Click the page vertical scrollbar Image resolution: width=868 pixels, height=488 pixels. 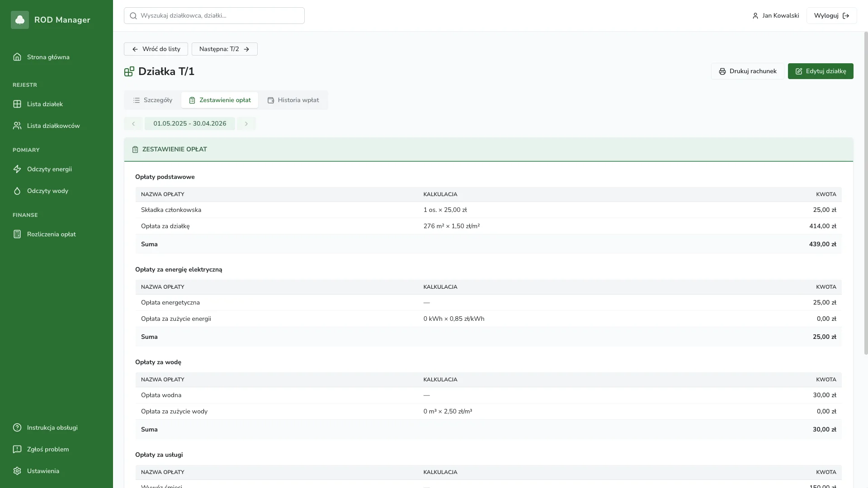[x=865, y=193]
